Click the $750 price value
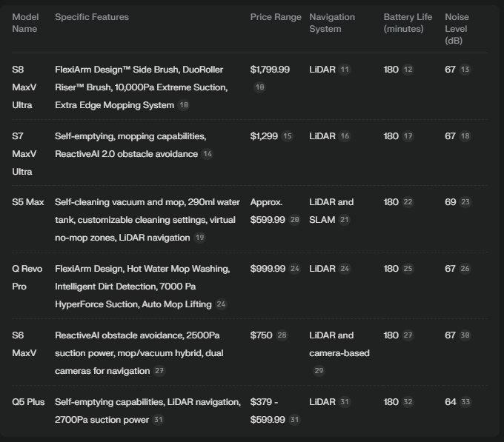This screenshot has width=504, height=442. 262,335
